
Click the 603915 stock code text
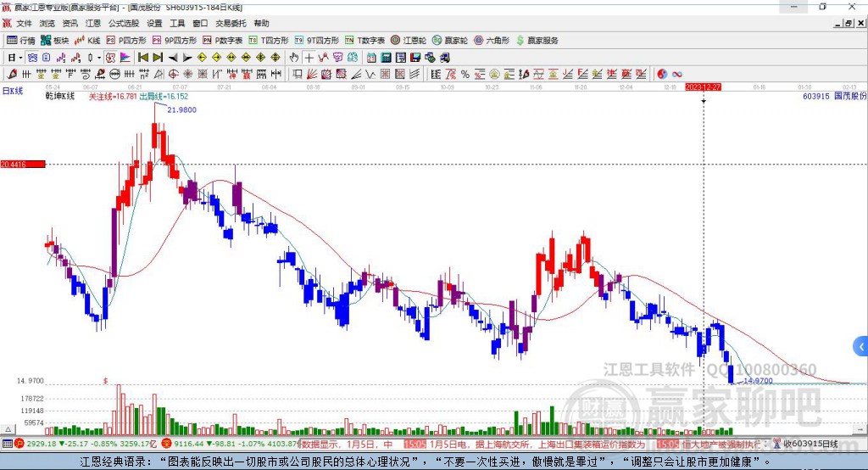(816, 96)
